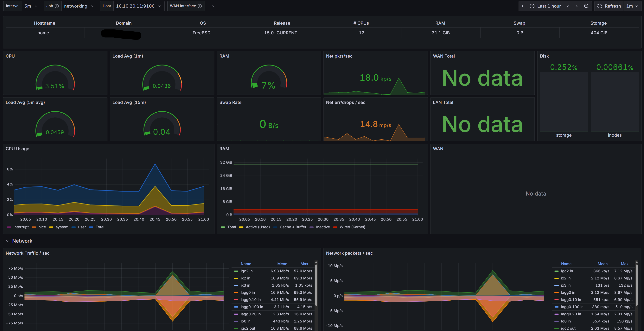Click the WAN Interface info icon
The image size is (644, 331).
click(x=200, y=6)
